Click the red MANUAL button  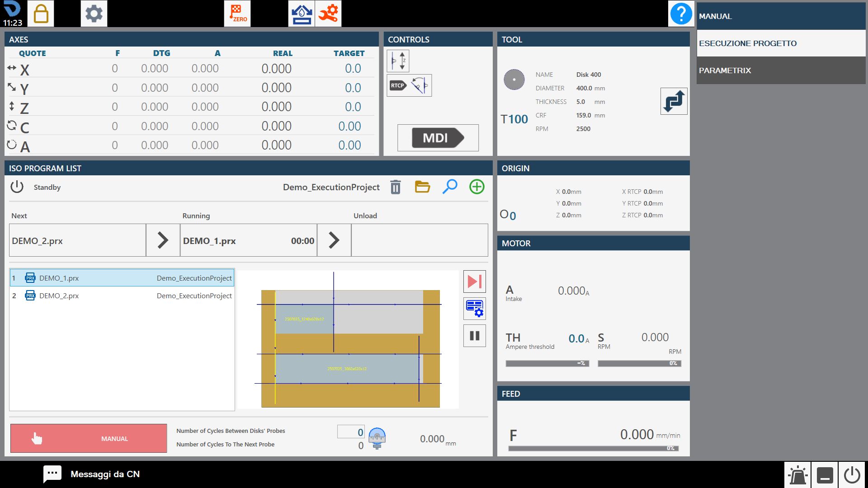tap(89, 438)
